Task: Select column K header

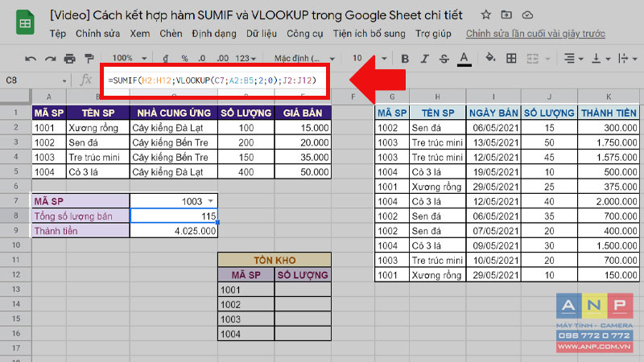Action: [609, 97]
